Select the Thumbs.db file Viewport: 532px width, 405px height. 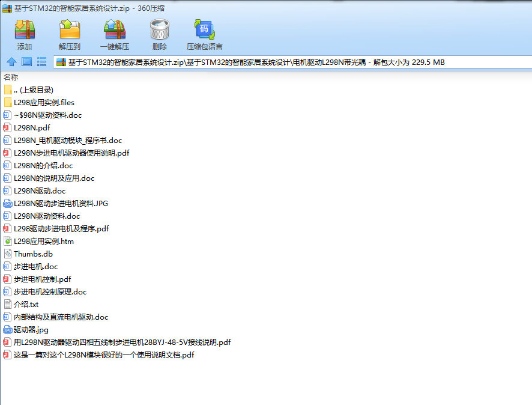tap(28, 254)
